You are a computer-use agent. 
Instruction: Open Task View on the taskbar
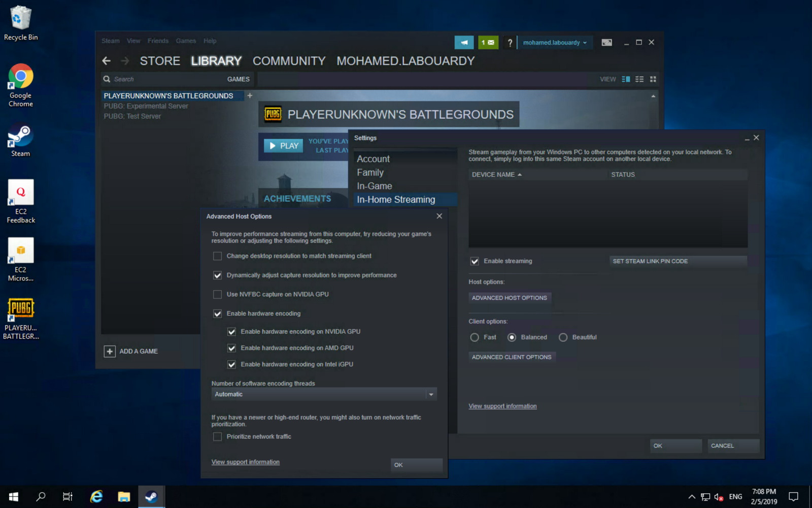[x=67, y=496]
